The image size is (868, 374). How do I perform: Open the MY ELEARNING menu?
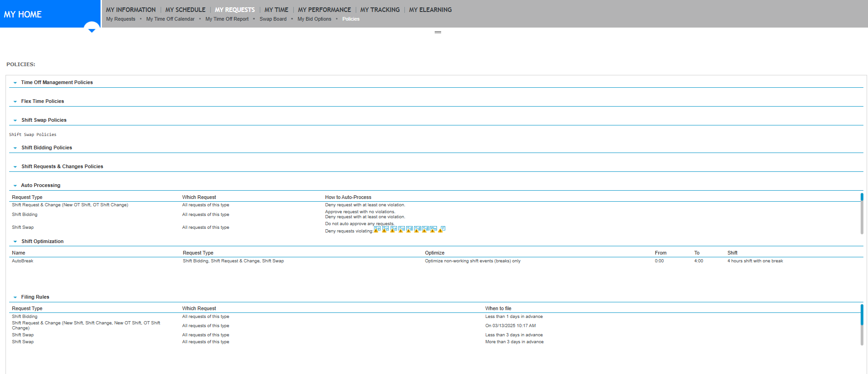[x=431, y=10]
